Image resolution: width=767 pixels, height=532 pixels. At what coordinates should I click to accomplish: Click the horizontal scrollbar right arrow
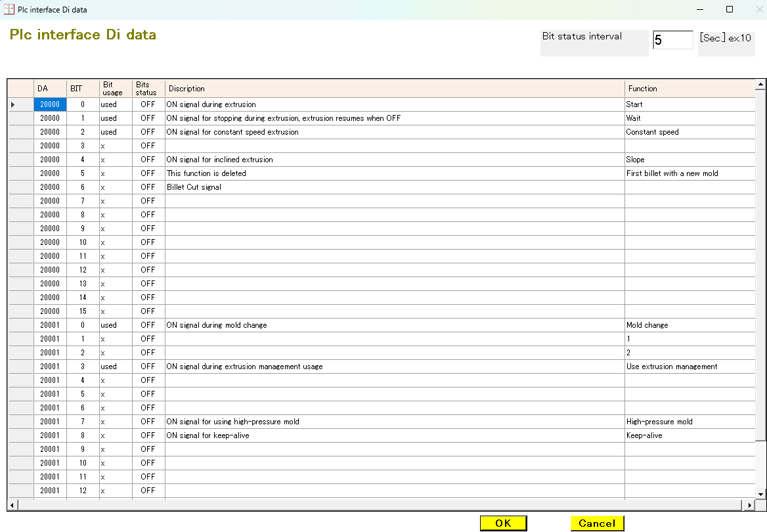750,505
